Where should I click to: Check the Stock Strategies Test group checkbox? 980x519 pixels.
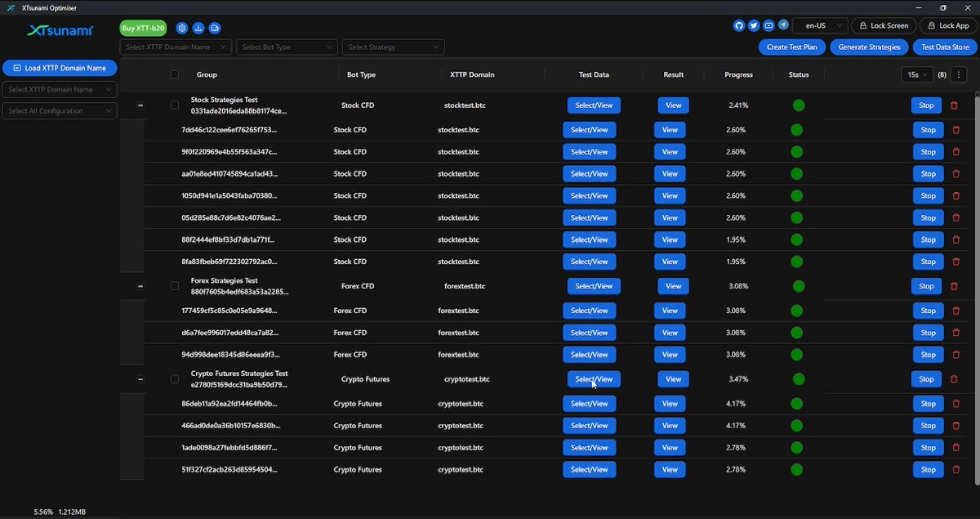click(x=175, y=105)
